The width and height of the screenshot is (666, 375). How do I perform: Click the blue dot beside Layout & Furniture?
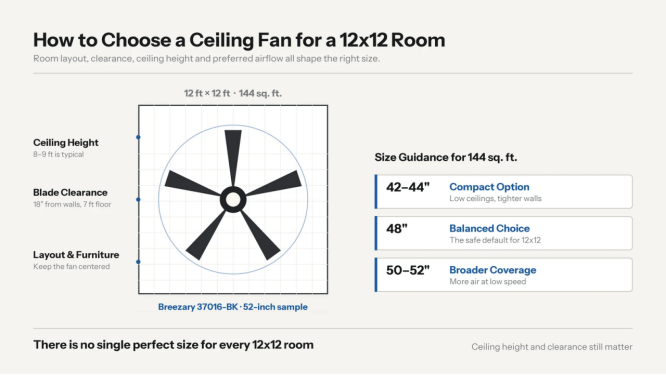138,262
